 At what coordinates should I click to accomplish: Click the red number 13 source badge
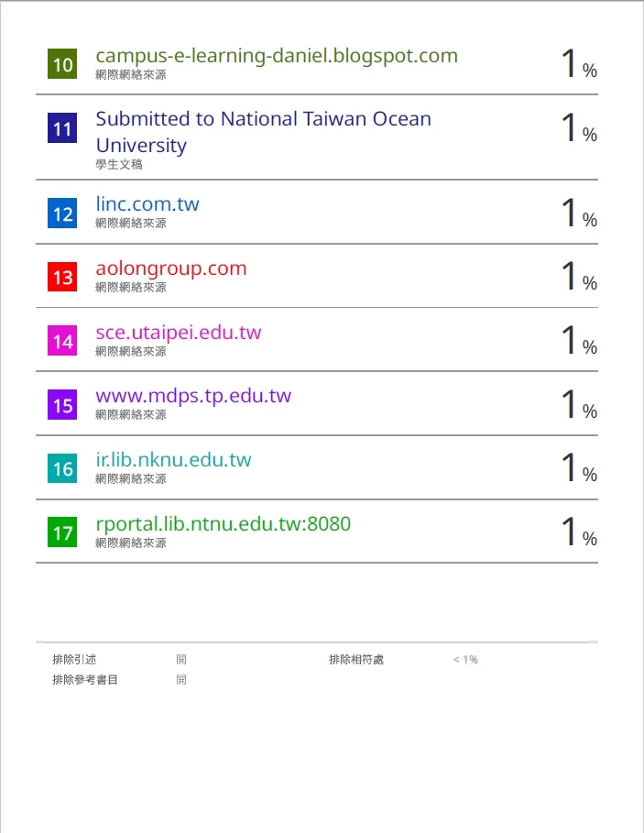62,277
